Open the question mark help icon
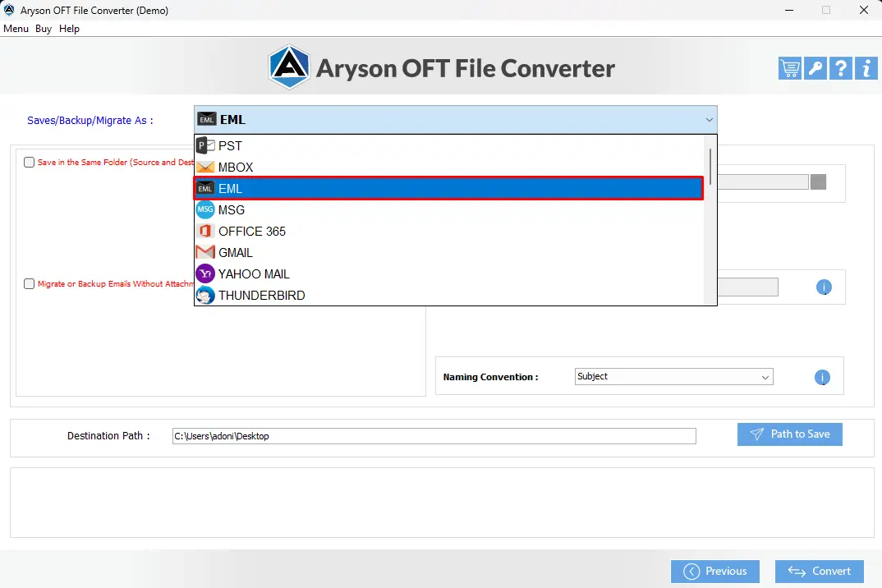Viewport: 882px width, 588px height. 841,69
